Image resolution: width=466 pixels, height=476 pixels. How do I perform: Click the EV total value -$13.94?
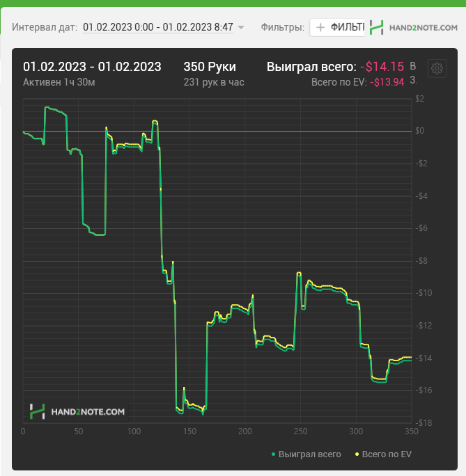pos(387,82)
